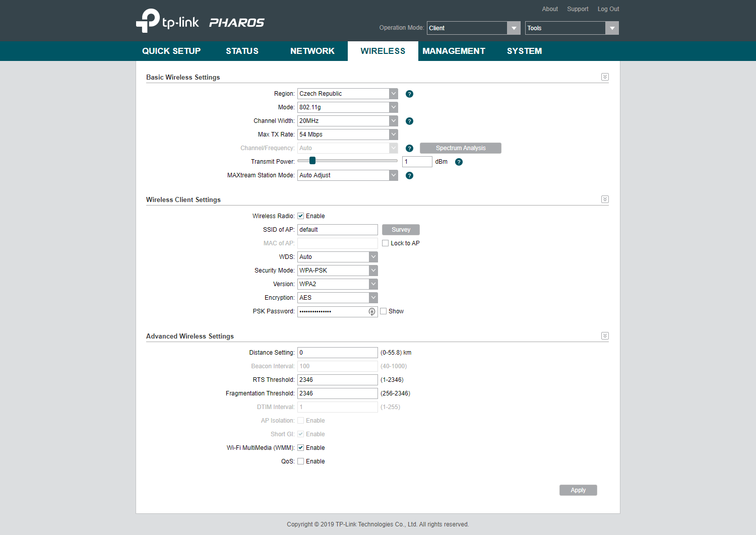Open the Security Mode dropdown
This screenshot has width=756, height=535.
pos(337,271)
